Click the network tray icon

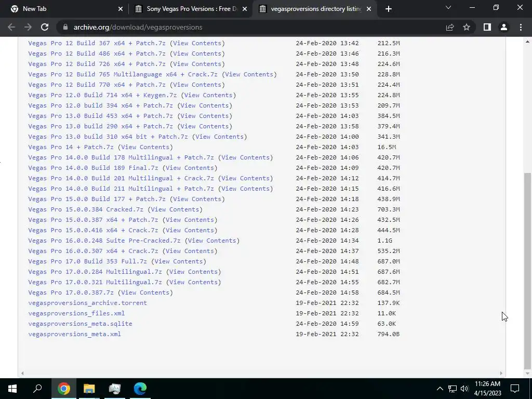point(453,389)
